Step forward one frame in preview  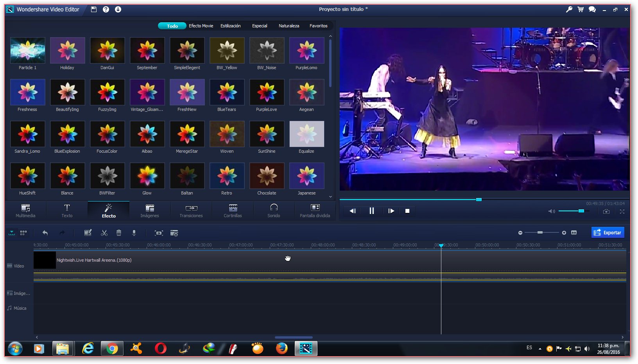(391, 211)
